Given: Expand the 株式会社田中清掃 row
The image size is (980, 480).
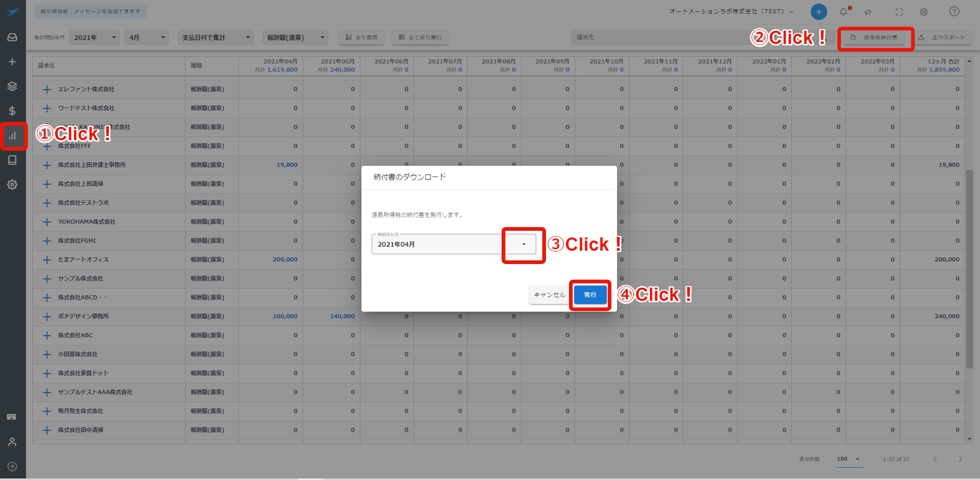Looking at the screenshot, I should 47,430.
